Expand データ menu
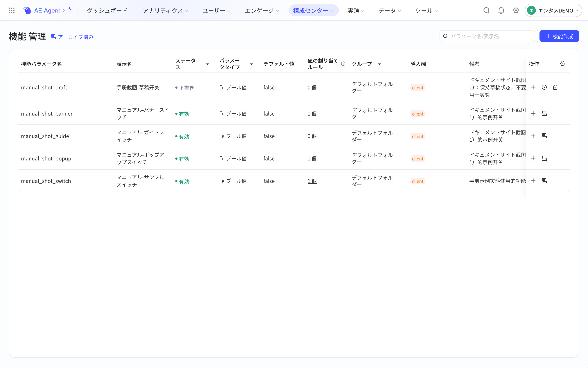 pos(390,11)
